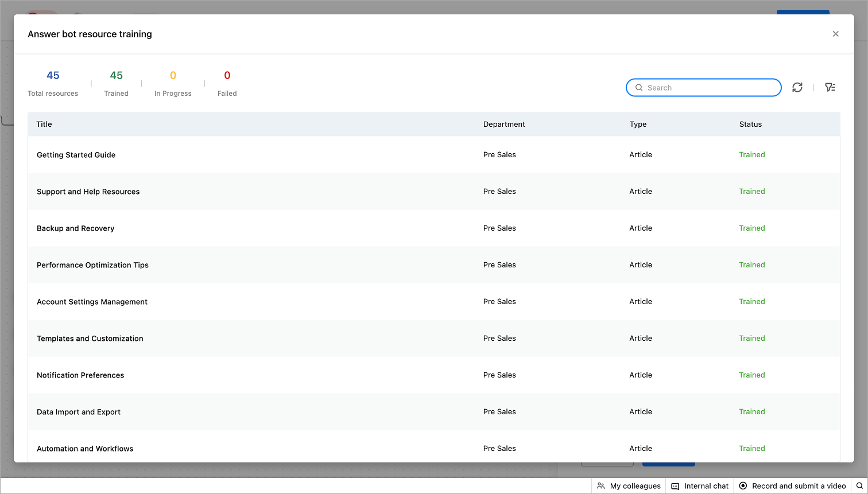Close the Answer bot resource training dialog
The height and width of the screenshot is (494, 868).
tap(836, 34)
